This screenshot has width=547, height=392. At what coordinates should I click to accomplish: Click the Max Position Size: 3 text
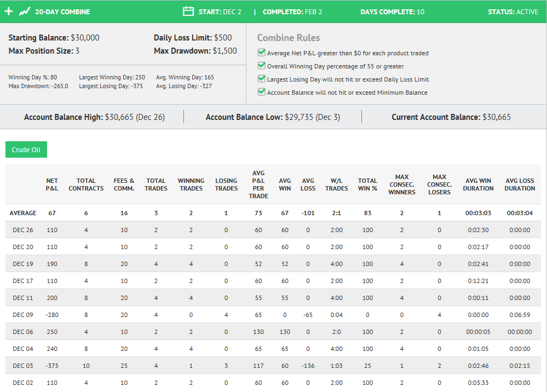(44, 51)
